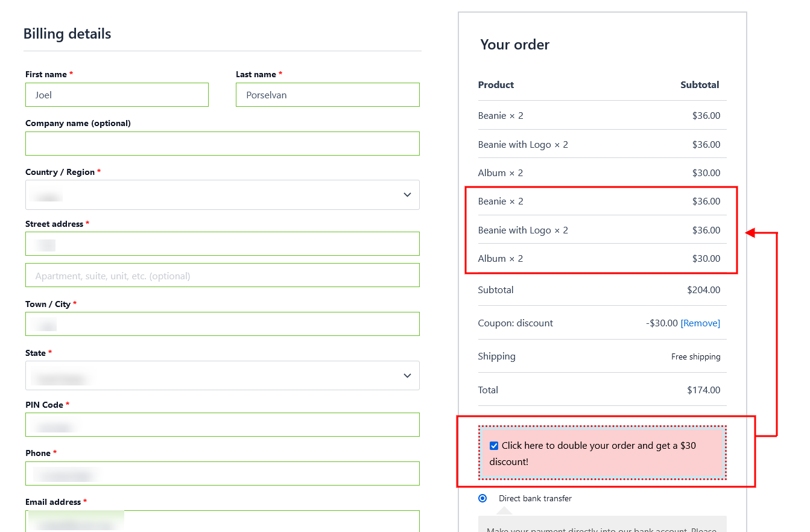
Task: Click the Country / Region dropdown chevron
Action: click(x=407, y=195)
